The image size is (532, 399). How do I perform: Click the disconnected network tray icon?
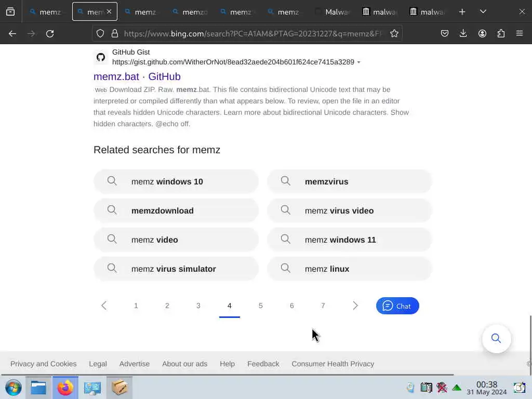[x=442, y=388]
